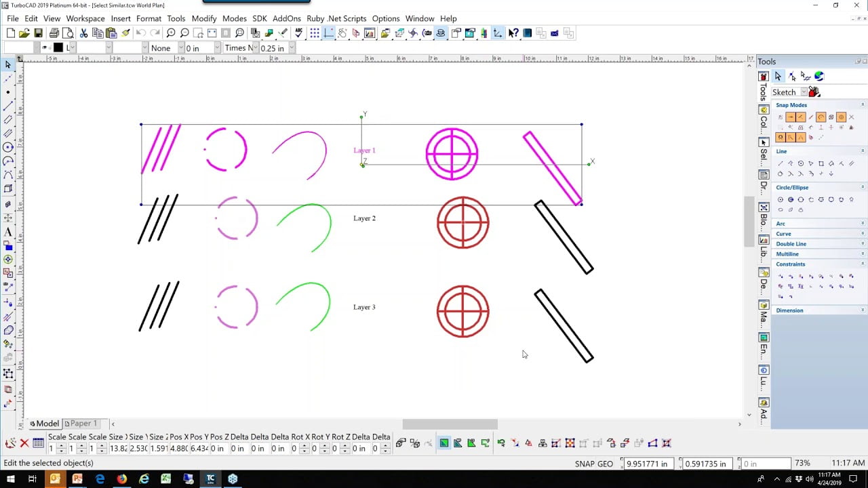This screenshot has width=868, height=488.
Task: Open a file with the folder icon
Action: click(24, 33)
